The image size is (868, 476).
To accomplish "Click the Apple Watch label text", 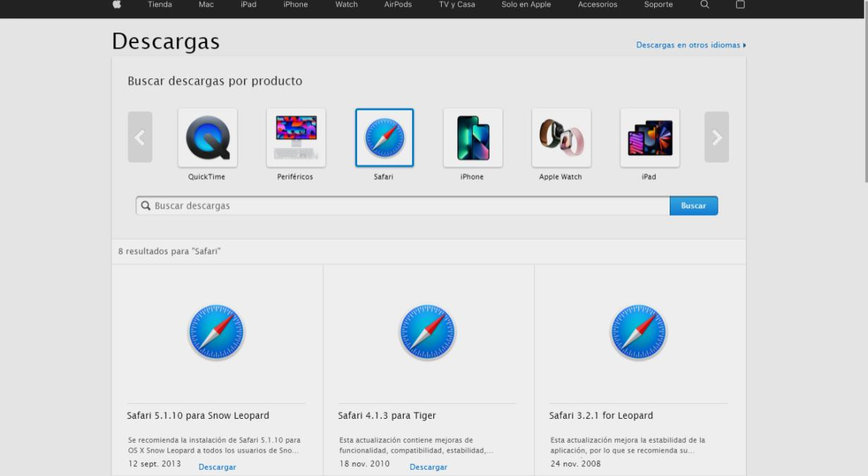I will (x=560, y=177).
